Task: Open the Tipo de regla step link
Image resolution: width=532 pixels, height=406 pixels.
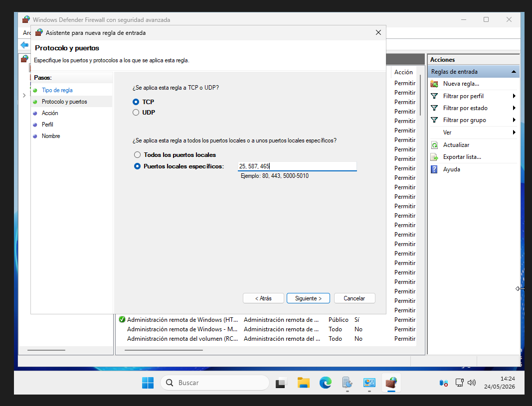Action: coord(57,90)
